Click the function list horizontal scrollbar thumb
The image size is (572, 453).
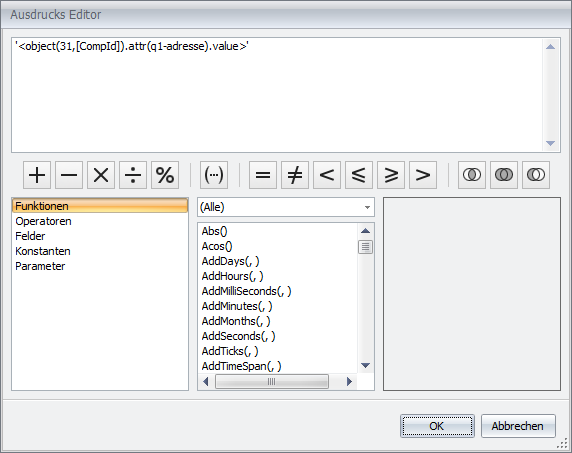click(272, 382)
